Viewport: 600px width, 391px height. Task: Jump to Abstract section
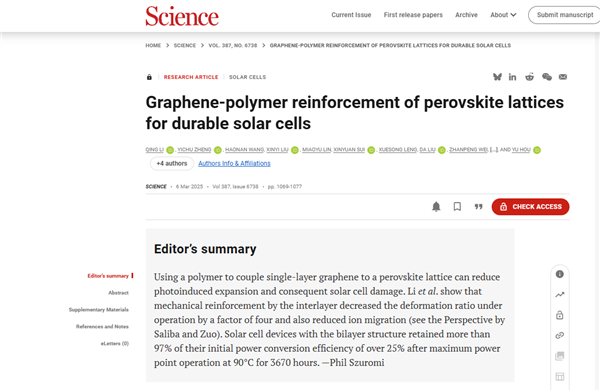(118, 293)
